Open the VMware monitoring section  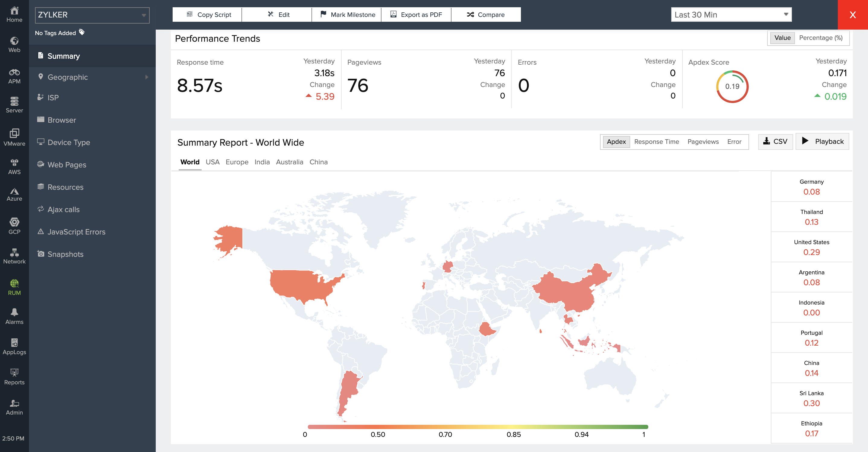[14, 136]
